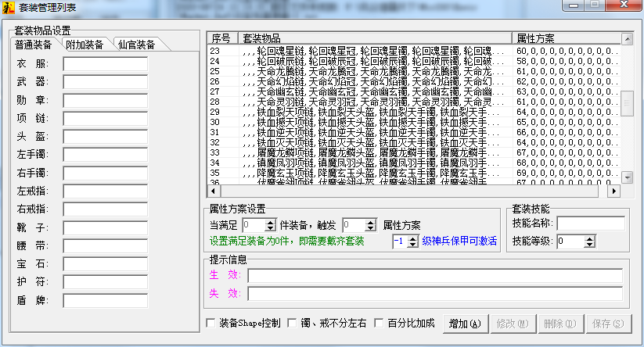This screenshot has width=644, height=347.
Task: Enable the 装备Shape控制 checkbox
Action: click(x=210, y=323)
